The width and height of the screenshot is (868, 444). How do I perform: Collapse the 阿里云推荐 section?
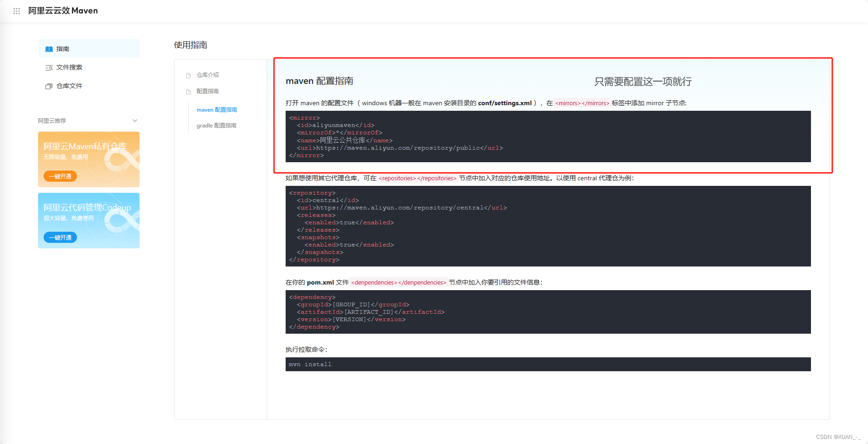click(134, 121)
